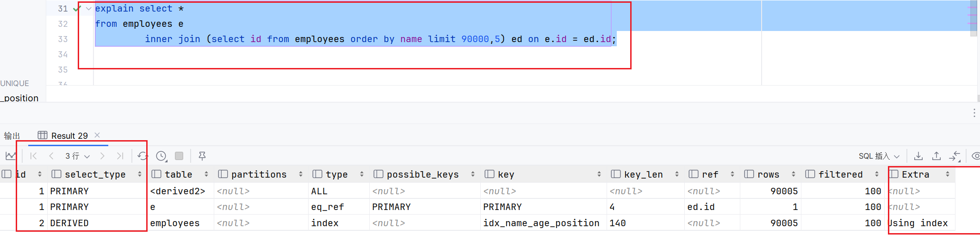Sort by the table column arrows
The width and height of the screenshot is (980, 247).
206,174
